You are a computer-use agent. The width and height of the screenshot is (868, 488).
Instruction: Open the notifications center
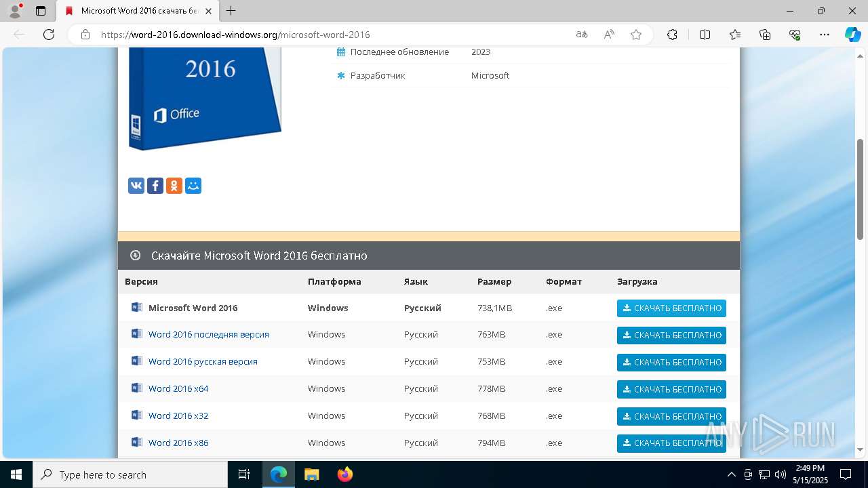(846, 474)
